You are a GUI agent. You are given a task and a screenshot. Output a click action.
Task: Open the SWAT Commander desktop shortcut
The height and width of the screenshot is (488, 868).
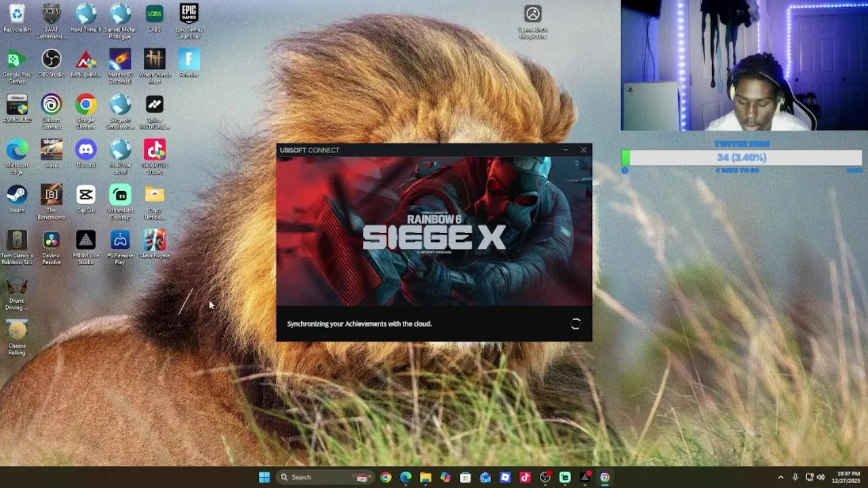(x=52, y=21)
